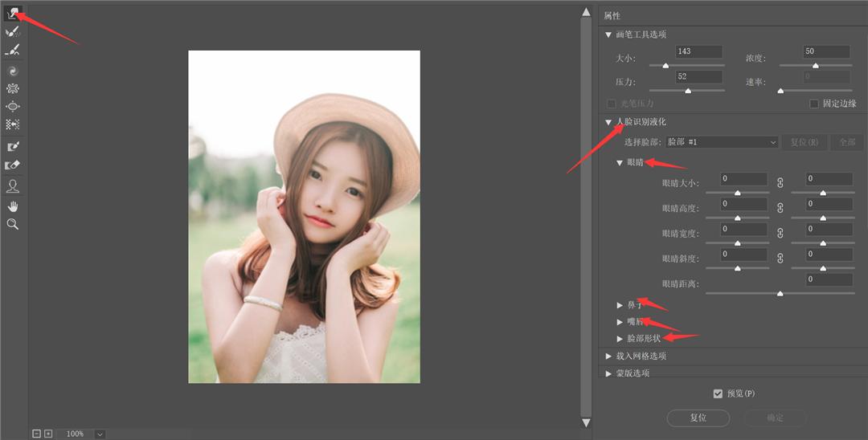Select the Bloat tool
The height and width of the screenshot is (440, 868).
pyautogui.click(x=13, y=106)
